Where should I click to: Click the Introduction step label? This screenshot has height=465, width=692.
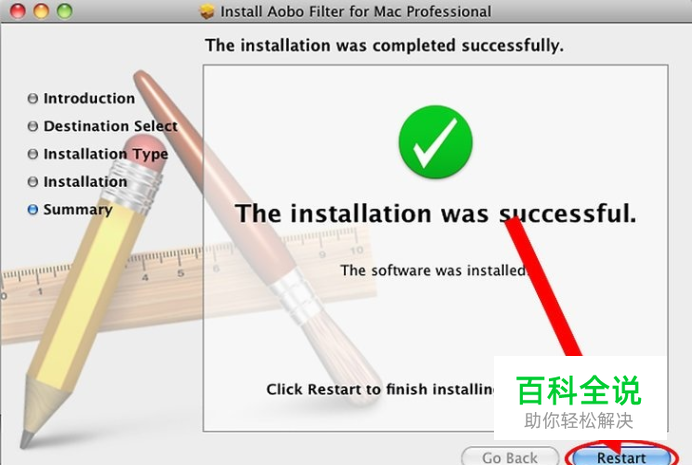pyautogui.click(x=89, y=98)
